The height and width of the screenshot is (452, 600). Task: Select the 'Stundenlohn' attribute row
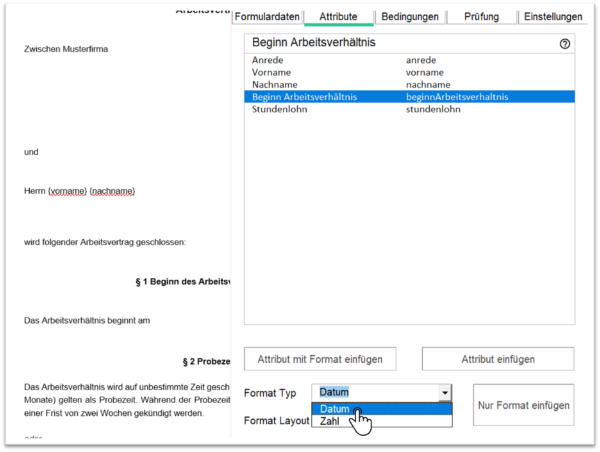(x=409, y=109)
